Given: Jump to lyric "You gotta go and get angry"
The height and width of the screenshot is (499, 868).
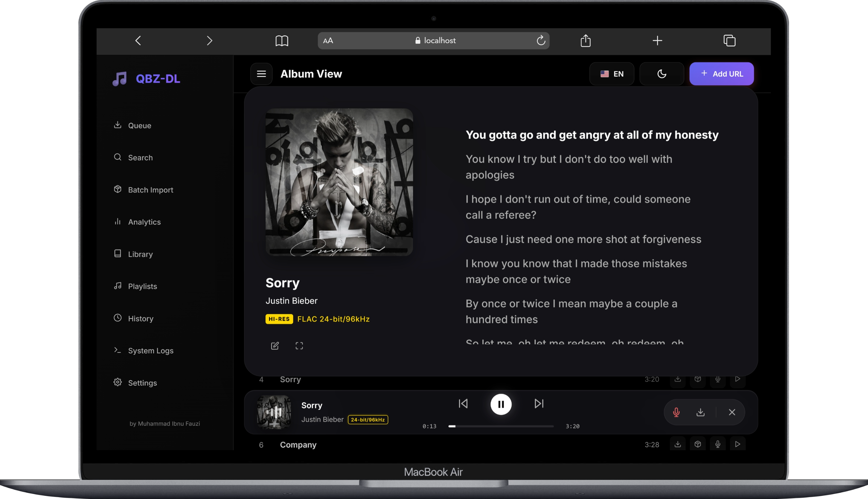Looking at the screenshot, I should coord(592,135).
